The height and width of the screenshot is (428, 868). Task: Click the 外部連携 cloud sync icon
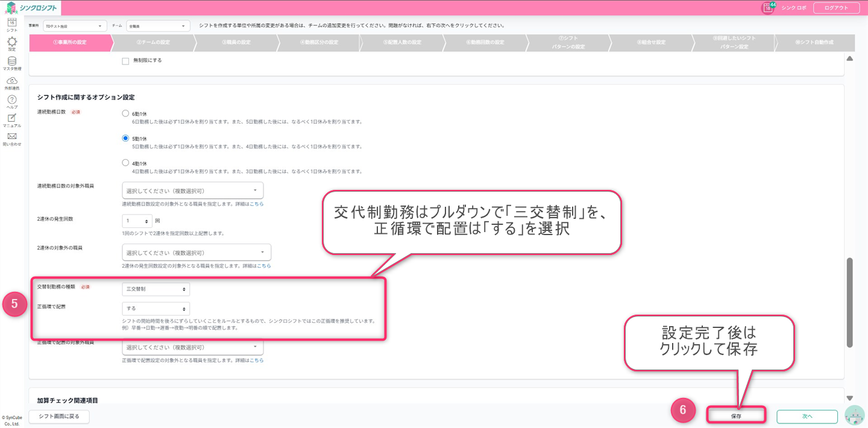pyautogui.click(x=11, y=81)
